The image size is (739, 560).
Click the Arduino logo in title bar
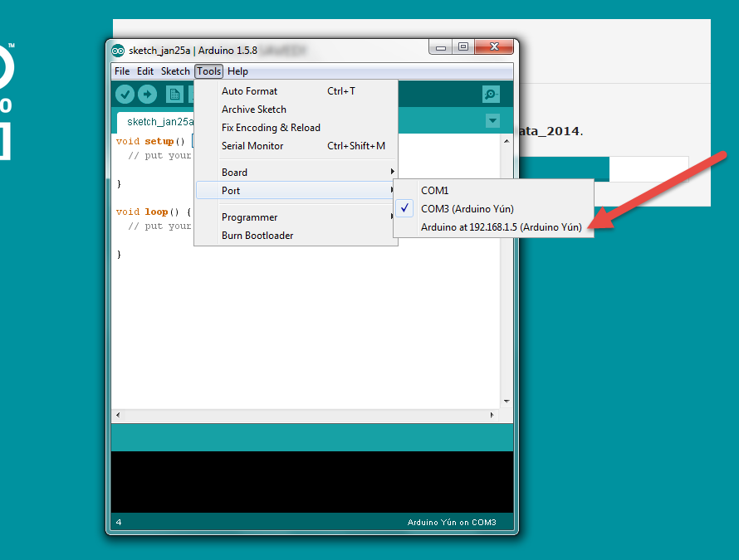[x=118, y=51]
